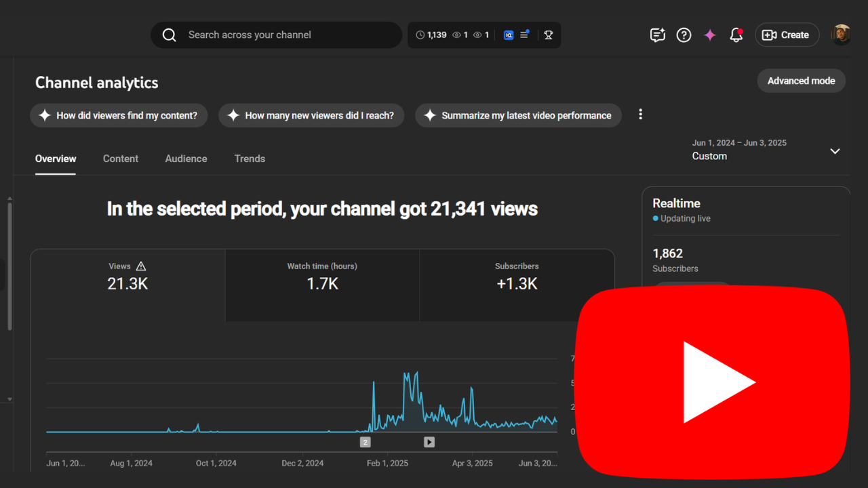The height and width of the screenshot is (488, 868).
Task: Click the pink sparkle Ask icon
Action: pyautogui.click(x=710, y=35)
